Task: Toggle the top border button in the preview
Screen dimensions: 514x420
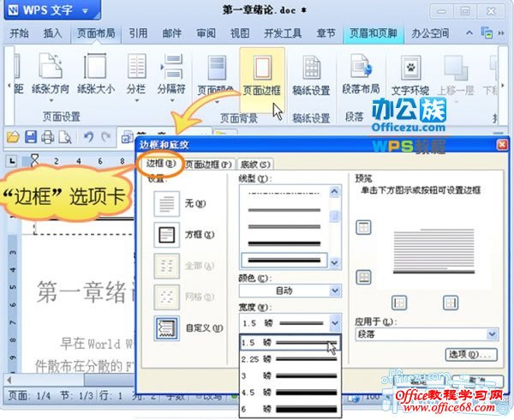Action: pos(363,227)
